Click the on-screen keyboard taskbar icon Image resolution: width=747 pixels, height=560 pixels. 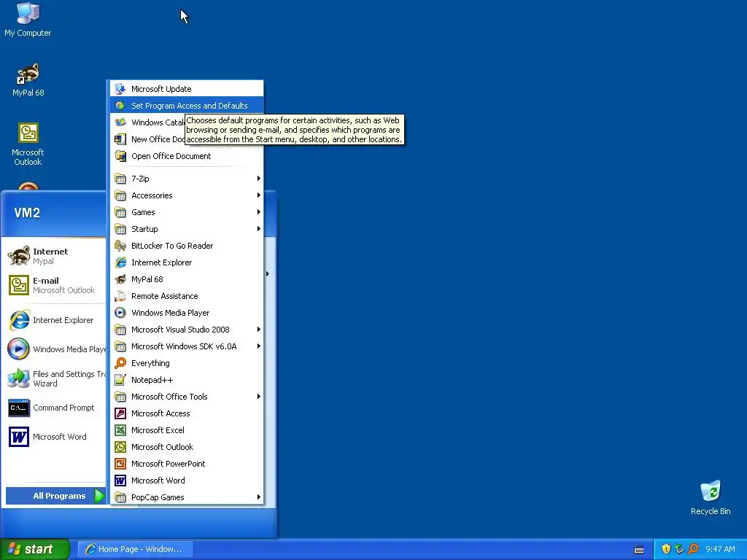[x=639, y=550]
